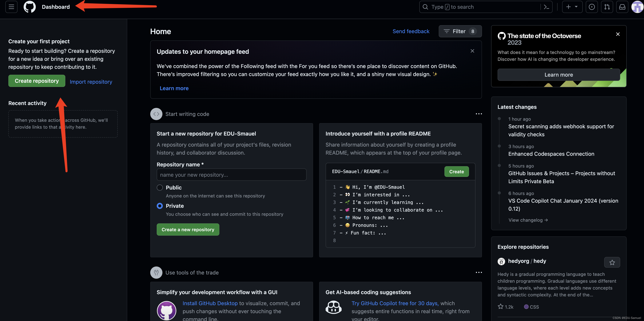Image resolution: width=644 pixels, height=321 pixels.
Task: Open the Pull requests icon in header
Action: pyautogui.click(x=607, y=7)
